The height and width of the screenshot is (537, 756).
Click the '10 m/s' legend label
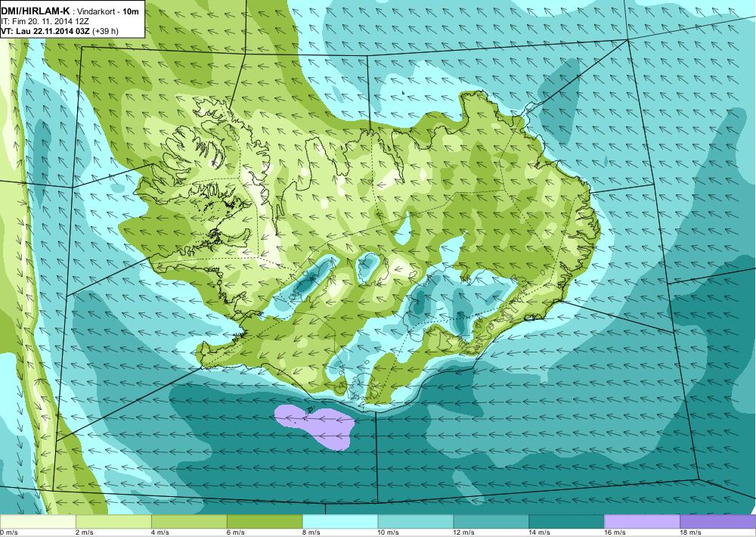tap(389, 532)
